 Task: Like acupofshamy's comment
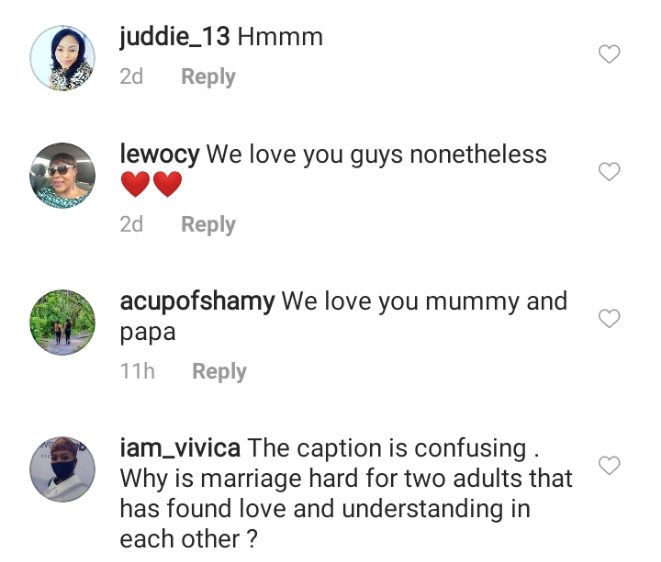point(609,318)
